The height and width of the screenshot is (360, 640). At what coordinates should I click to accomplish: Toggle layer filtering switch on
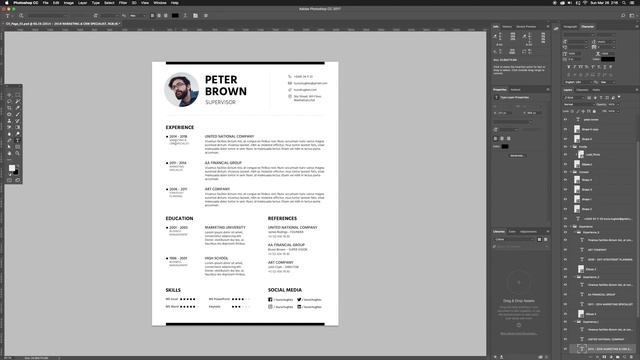(x=619, y=97)
